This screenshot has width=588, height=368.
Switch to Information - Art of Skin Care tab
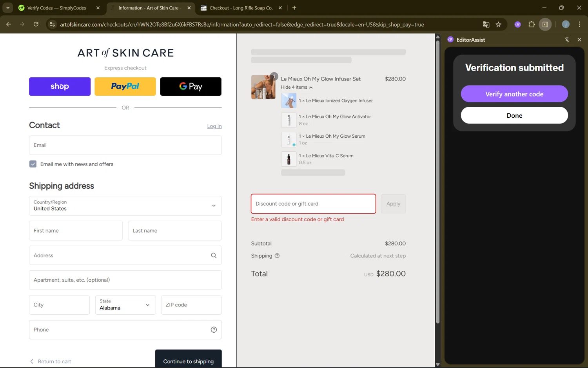(x=151, y=8)
